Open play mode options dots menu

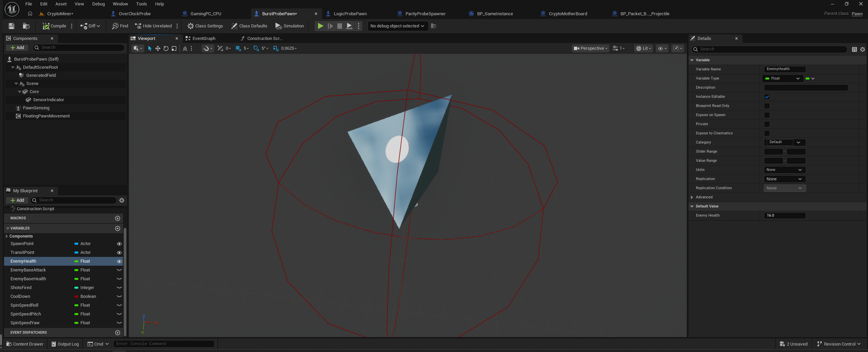pos(358,26)
